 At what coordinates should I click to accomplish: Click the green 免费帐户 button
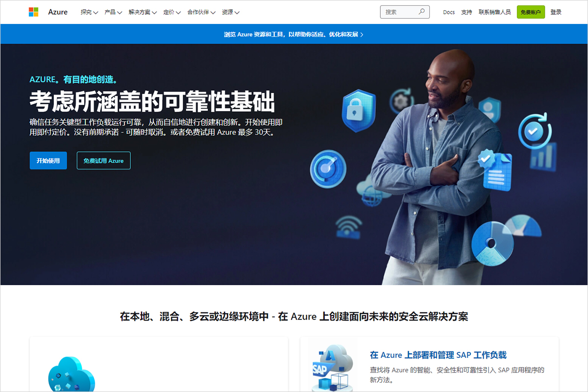point(531,12)
